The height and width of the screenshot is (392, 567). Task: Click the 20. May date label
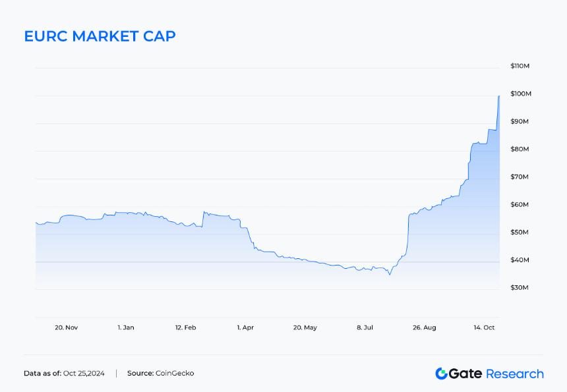(305, 327)
